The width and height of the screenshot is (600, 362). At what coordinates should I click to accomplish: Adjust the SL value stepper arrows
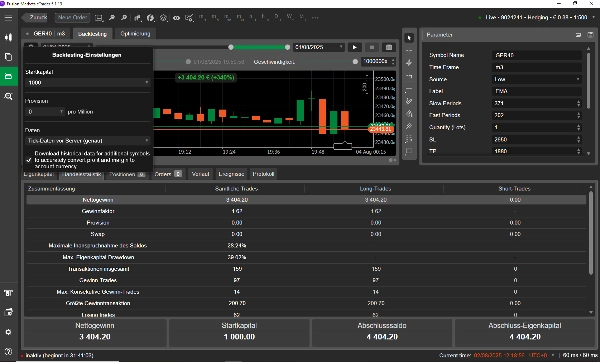pyautogui.click(x=578, y=140)
